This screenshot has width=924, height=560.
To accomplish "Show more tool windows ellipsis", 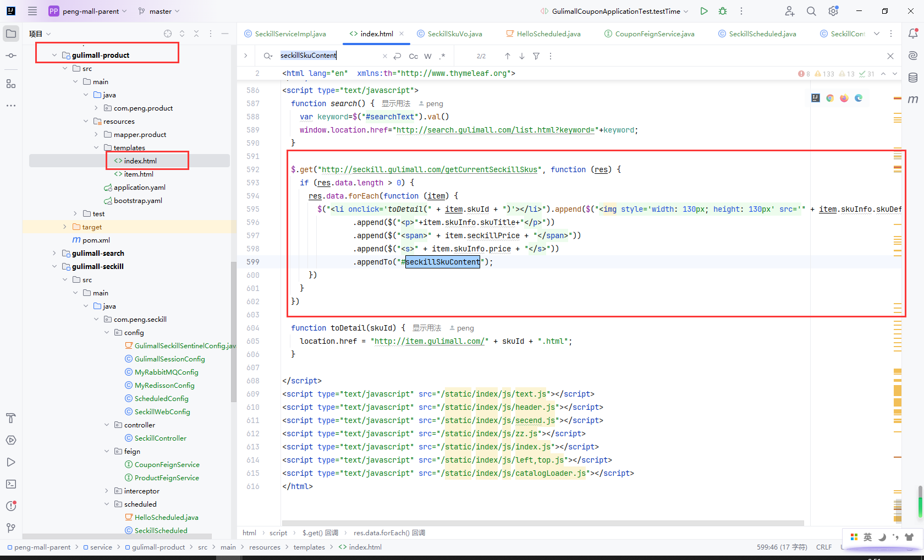I will click(11, 106).
